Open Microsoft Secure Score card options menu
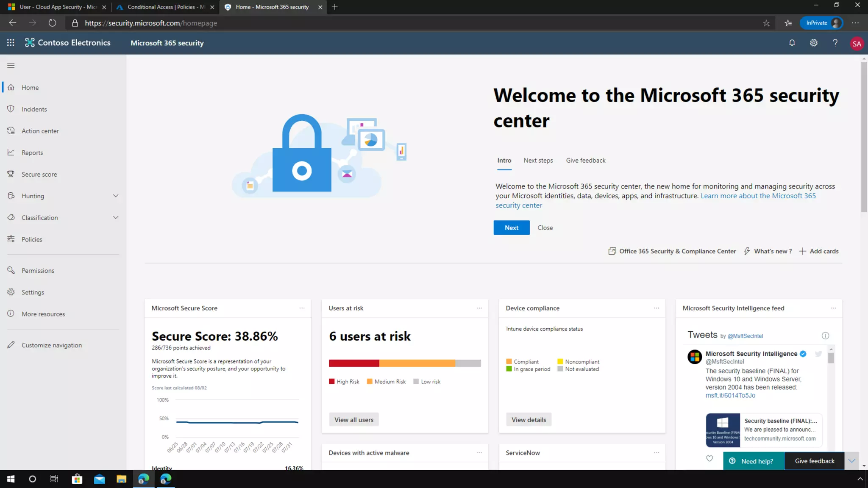 pos(302,308)
